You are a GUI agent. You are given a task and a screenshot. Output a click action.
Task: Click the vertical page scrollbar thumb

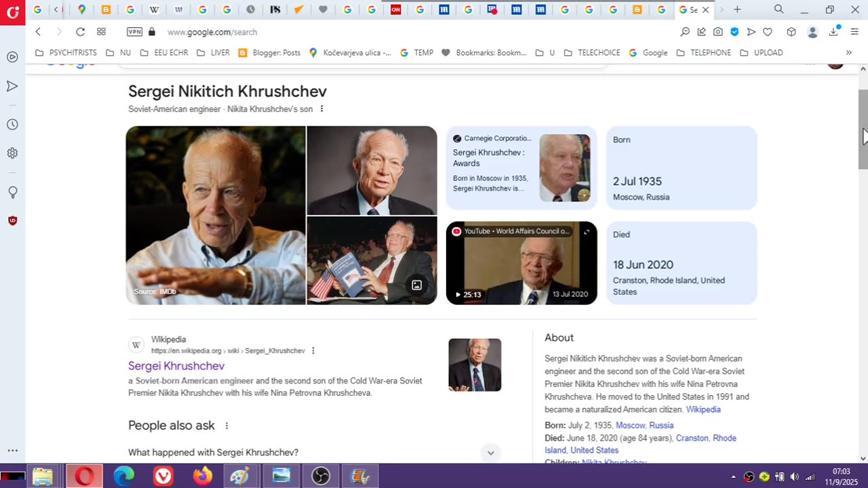(x=863, y=129)
